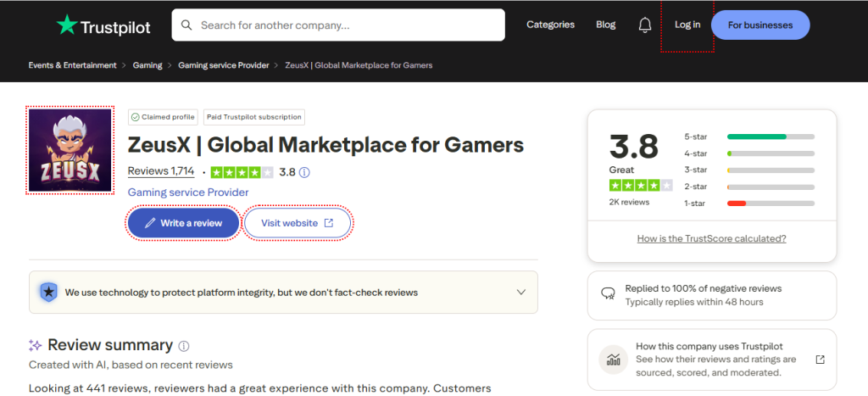868x396 pixels.
Task: Click the 2K reviews text
Action: point(629,202)
